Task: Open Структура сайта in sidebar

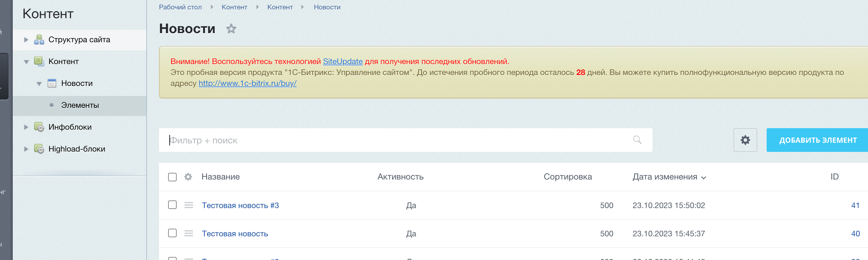Action: (x=79, y=40)
